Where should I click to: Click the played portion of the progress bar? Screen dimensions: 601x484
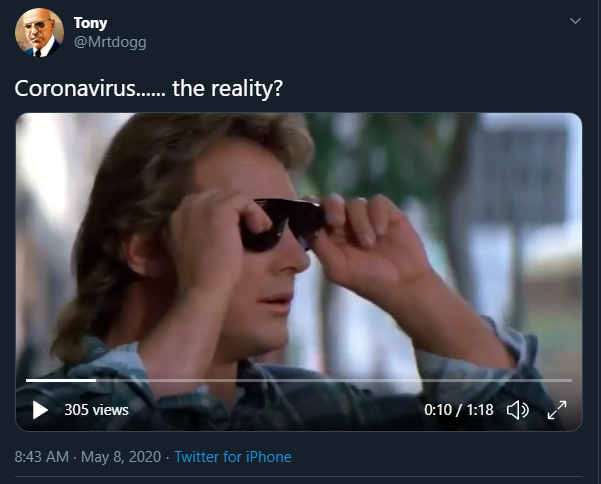pos(60,380)
